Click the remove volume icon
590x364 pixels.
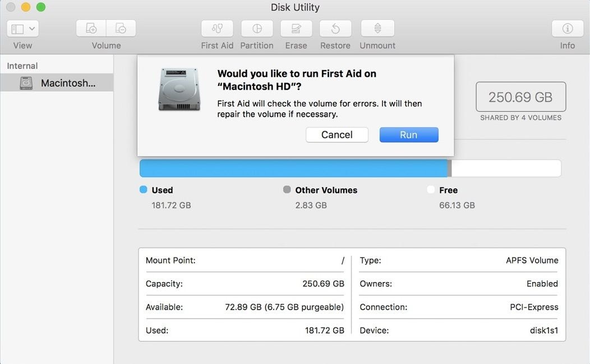[x=121, y=28]
